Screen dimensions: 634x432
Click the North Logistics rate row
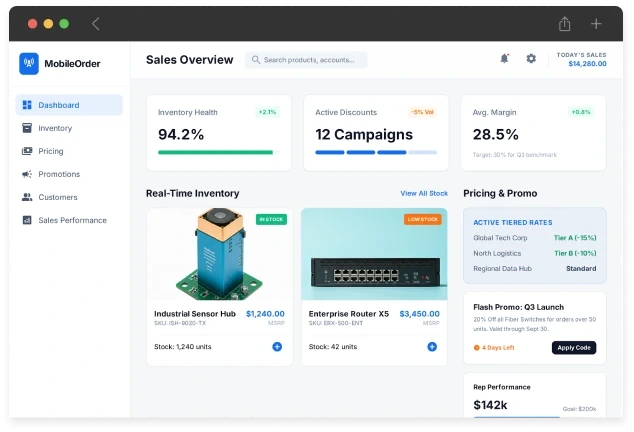click(x=535, y=253)
